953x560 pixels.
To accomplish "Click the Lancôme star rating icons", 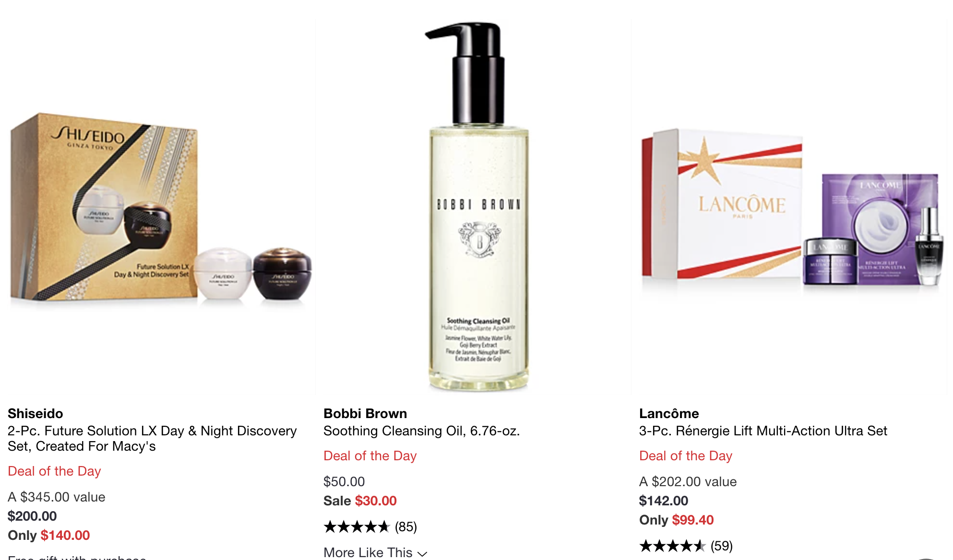I will [x=672, y=546].
